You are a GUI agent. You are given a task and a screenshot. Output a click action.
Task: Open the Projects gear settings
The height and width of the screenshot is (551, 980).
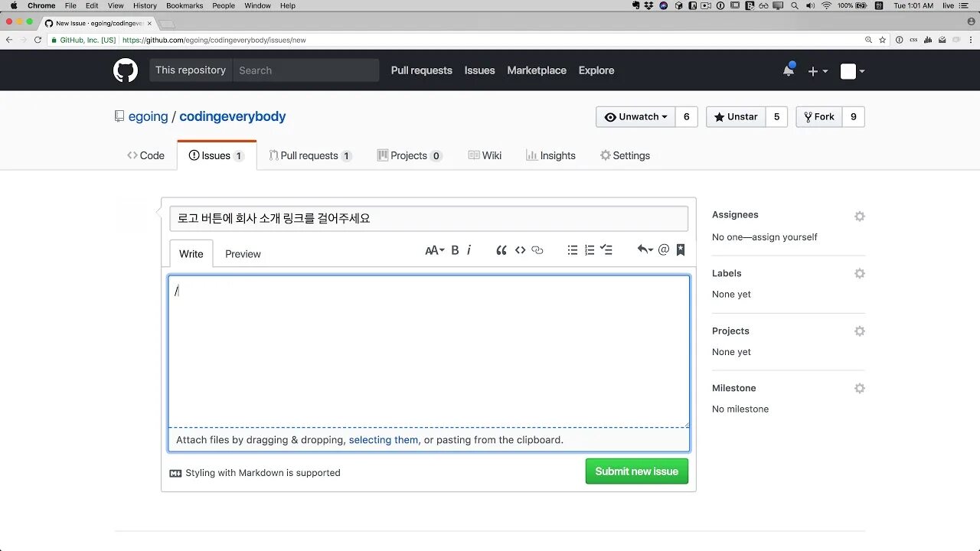(x=860, y=331)
